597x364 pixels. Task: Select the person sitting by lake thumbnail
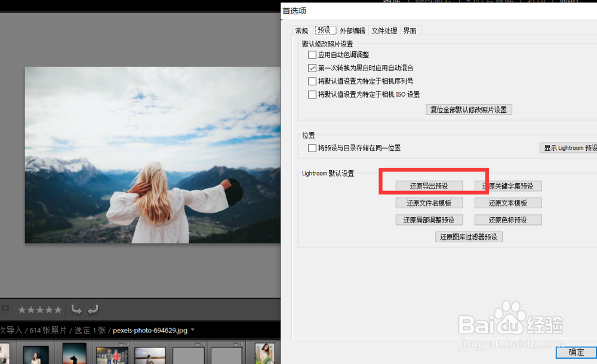[150, 356]
